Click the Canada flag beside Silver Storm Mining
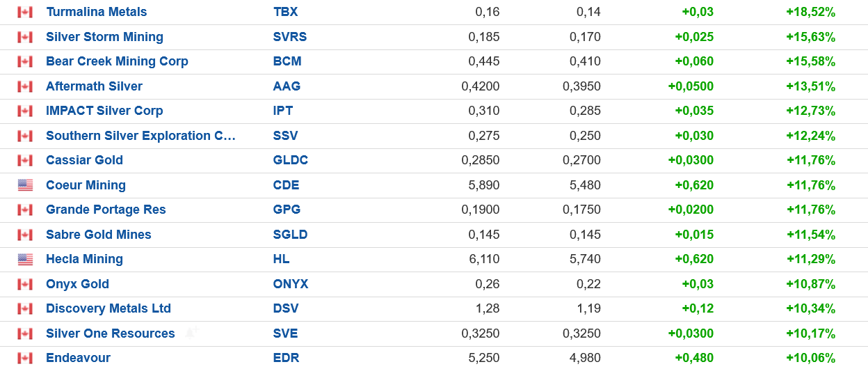Image resolution: width=868 pixels, height=369 pixels. click(25, 37)
